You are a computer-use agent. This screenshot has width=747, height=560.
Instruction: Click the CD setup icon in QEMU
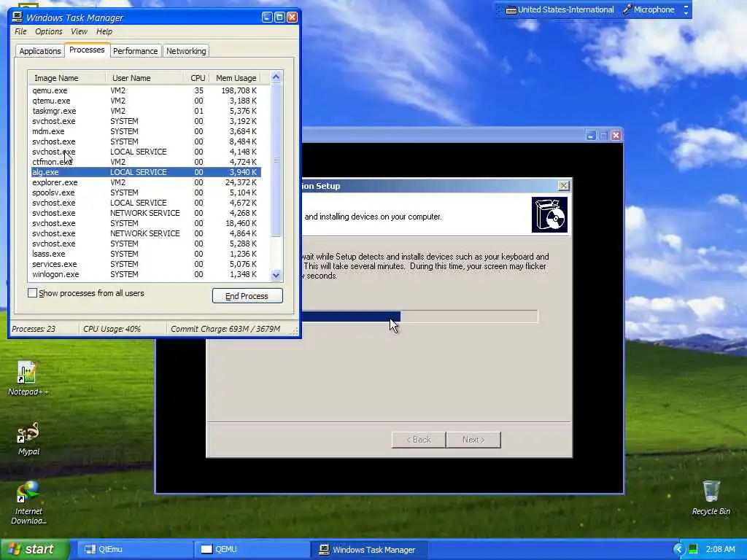pos(549,215)
